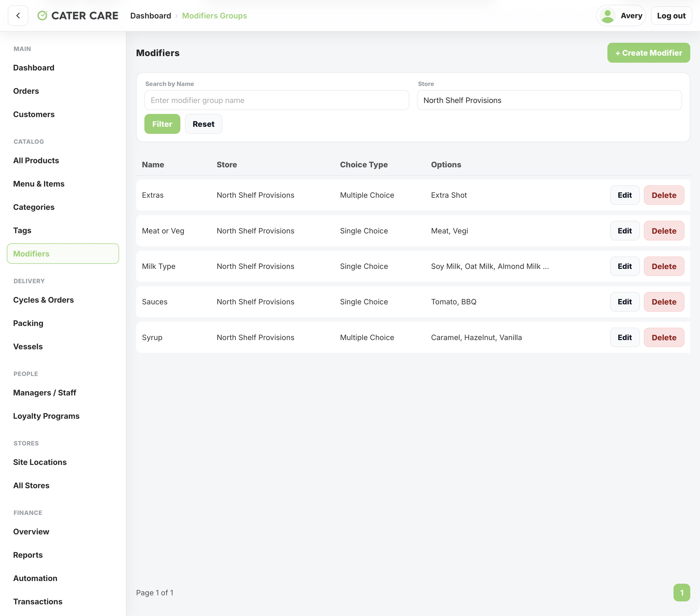The image size is (700, 616).
Task: Reset the modifier filters
Action: click(x=203, y=124)
